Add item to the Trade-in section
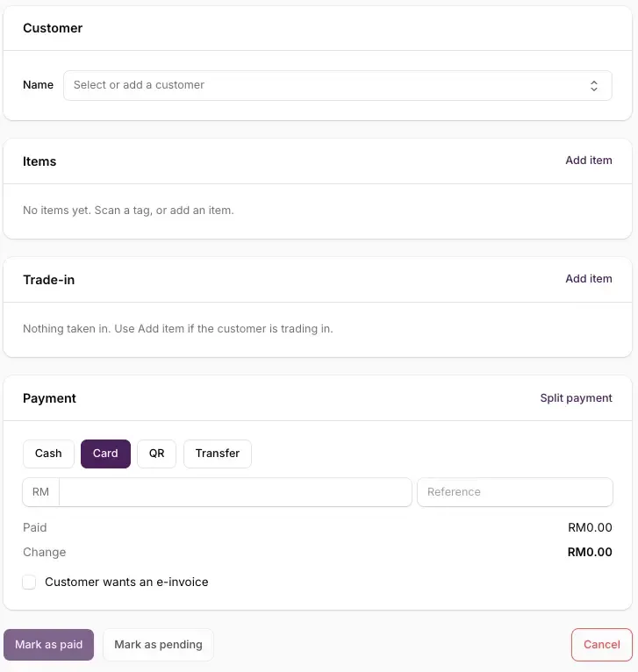638x672 pixels. coord(588,279)
